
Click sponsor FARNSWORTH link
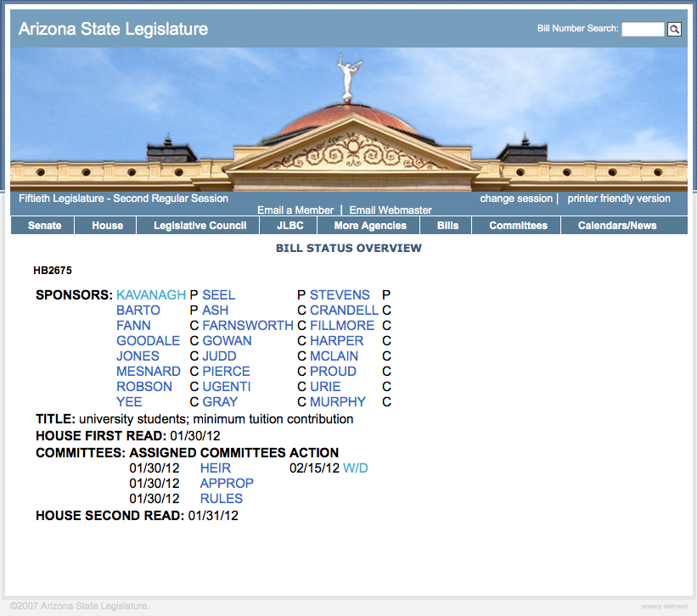tap(248, 326)
